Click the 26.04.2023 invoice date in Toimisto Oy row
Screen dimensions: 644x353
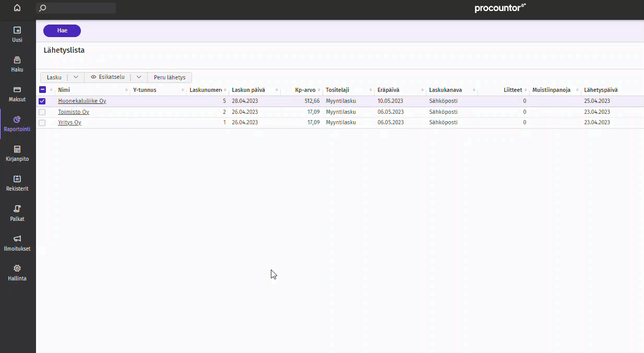pos(245,112)
